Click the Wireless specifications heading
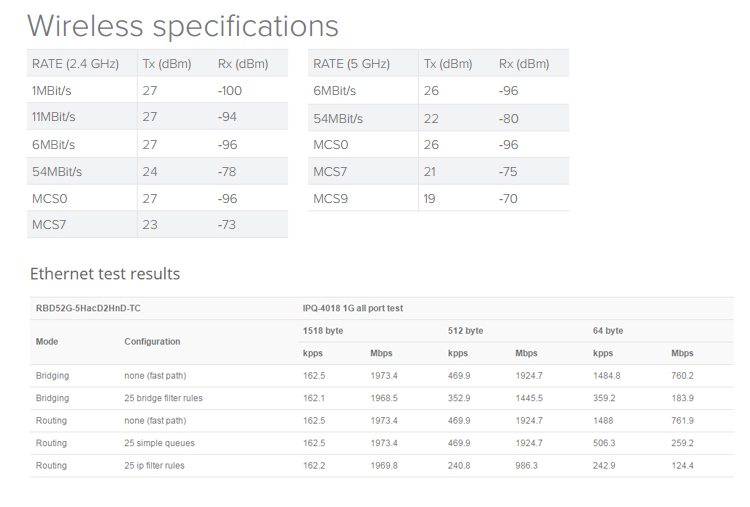The height and width of the screenshot is (507, 750). tap(182, 25)
